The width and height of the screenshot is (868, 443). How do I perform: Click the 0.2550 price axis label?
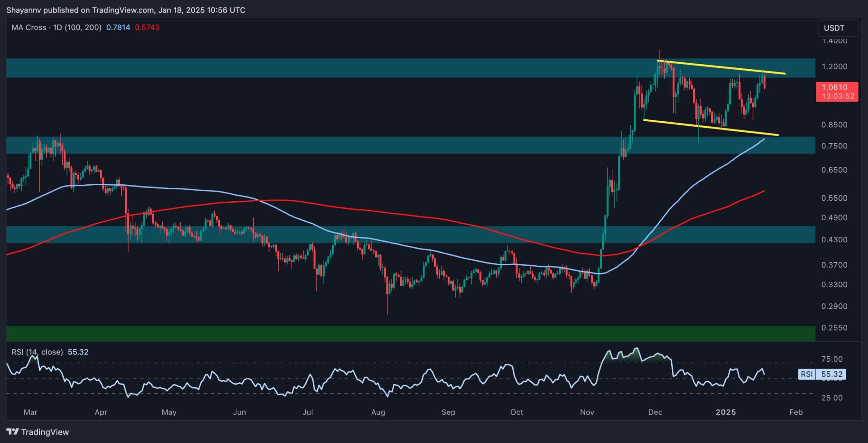pos(834,328)
